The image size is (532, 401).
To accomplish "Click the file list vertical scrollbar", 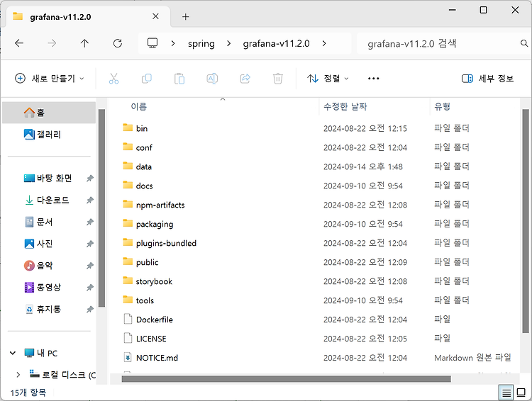I will click(526, 221).
